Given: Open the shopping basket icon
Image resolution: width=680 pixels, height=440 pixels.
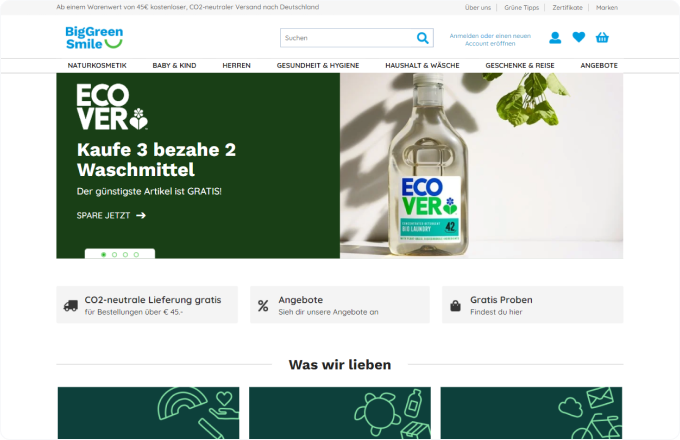Looking at the screenshot, I should click(602, 38).
